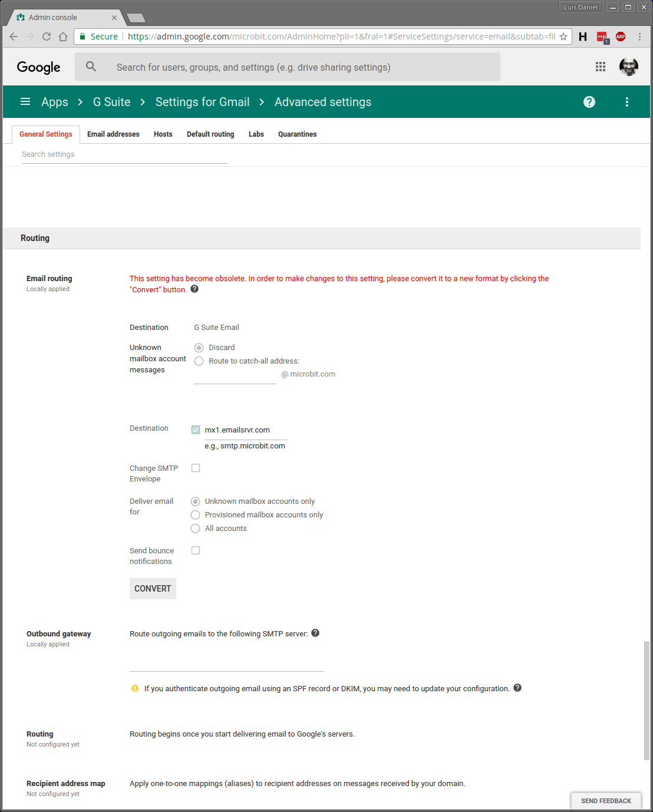
Task: Select Unknown mailbox accounts only
Action: click(x=196, y=501)
